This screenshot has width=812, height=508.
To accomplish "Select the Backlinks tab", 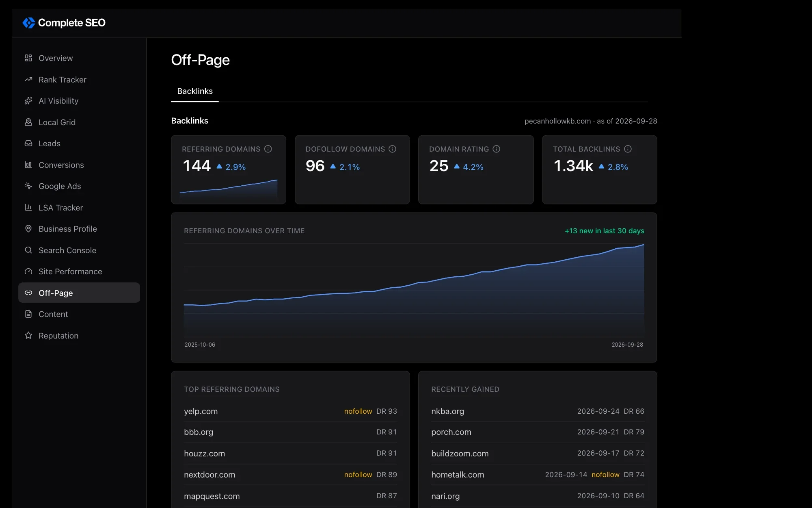I will [195, 91].
